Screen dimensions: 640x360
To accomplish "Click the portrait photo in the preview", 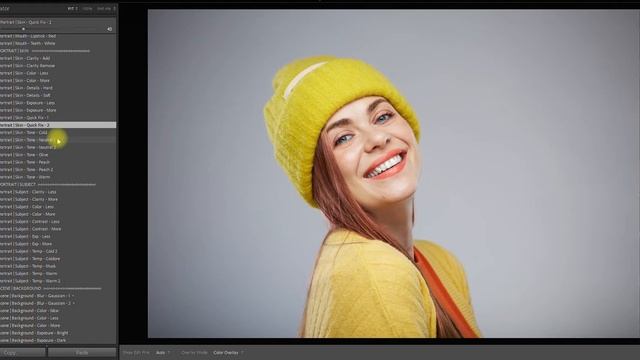I will click(x=393, y=173).
